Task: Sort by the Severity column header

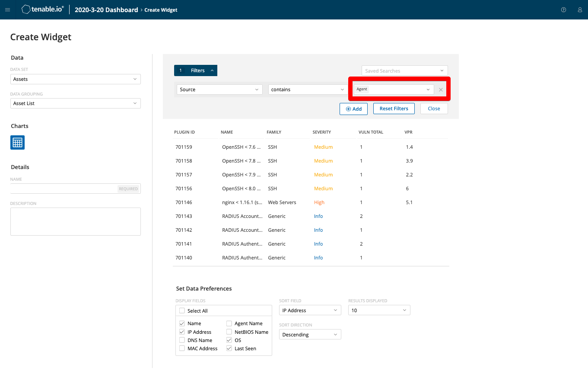Action: (x=322, y=132)
